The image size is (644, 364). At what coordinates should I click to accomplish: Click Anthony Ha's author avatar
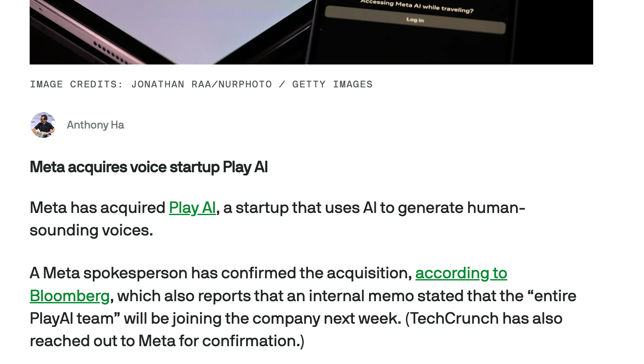(43, 125)
